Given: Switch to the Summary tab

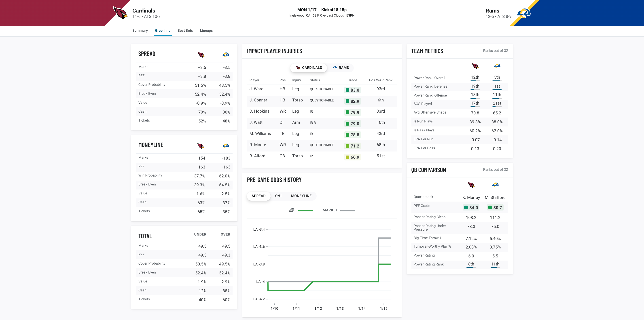Looking at the screenshot, I should [x=140, y=30].
